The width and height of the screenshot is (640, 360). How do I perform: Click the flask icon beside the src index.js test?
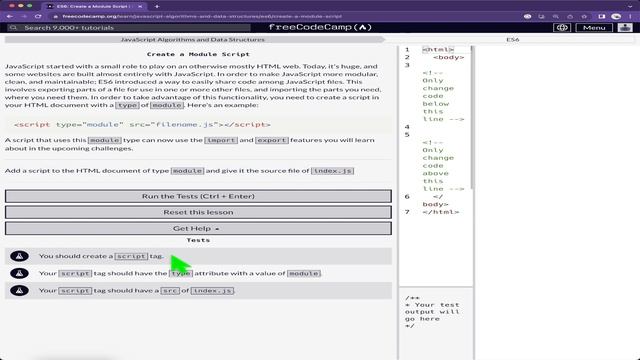click(x=19, y=290)
